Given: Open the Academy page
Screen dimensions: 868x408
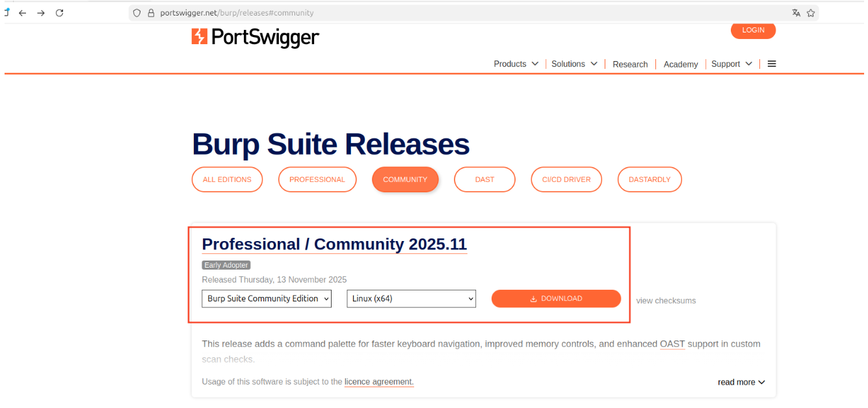Looking at the screenshot, I should click(x=681, y=64).
